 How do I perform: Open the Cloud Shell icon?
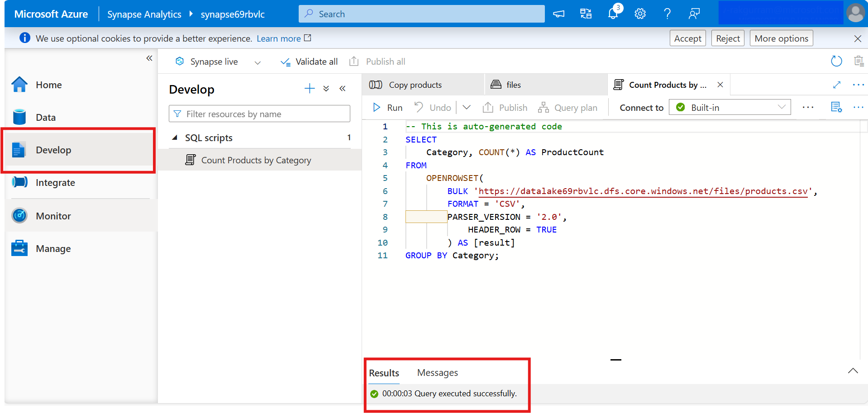[x=558, y=14]
